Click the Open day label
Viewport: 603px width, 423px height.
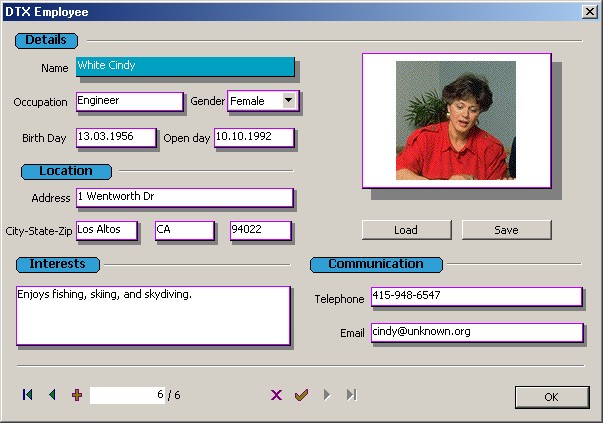187,138
